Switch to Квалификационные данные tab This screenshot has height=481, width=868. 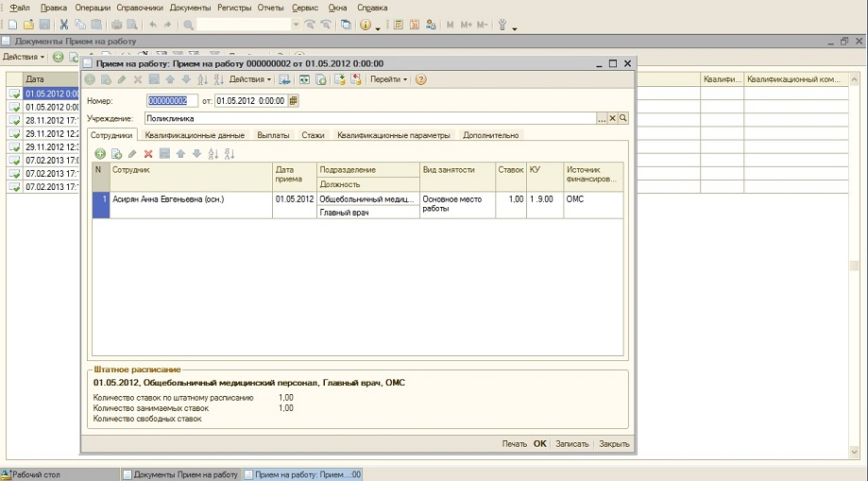tap(195, 135)
